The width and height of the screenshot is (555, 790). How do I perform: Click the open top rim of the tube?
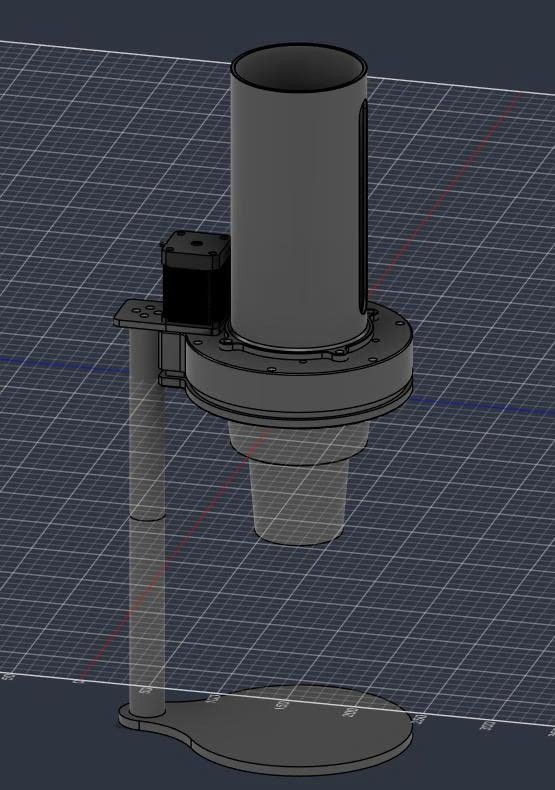click(x=299, y=68)
